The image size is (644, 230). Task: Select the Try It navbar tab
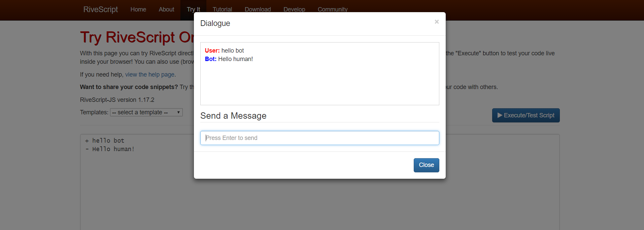(x=193, y=9)
